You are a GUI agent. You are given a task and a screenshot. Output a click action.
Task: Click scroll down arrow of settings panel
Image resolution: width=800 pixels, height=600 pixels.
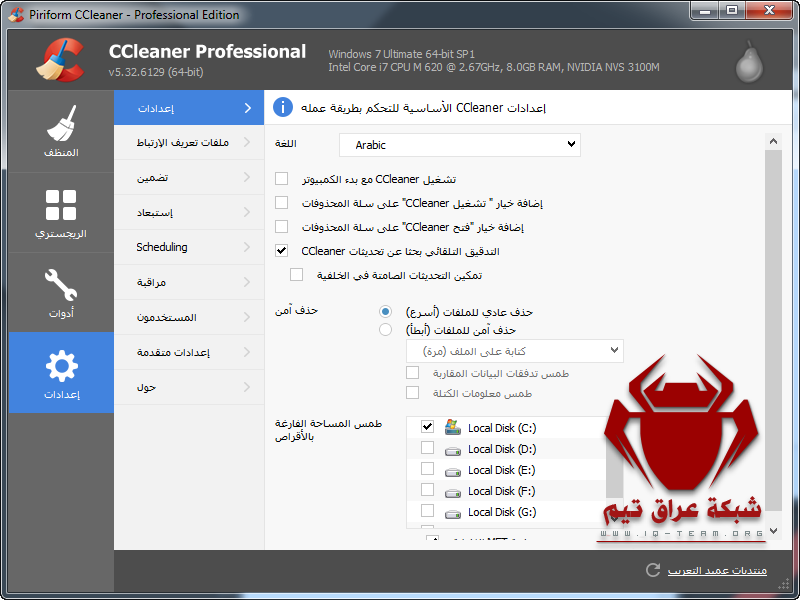[x=773, y=531]
